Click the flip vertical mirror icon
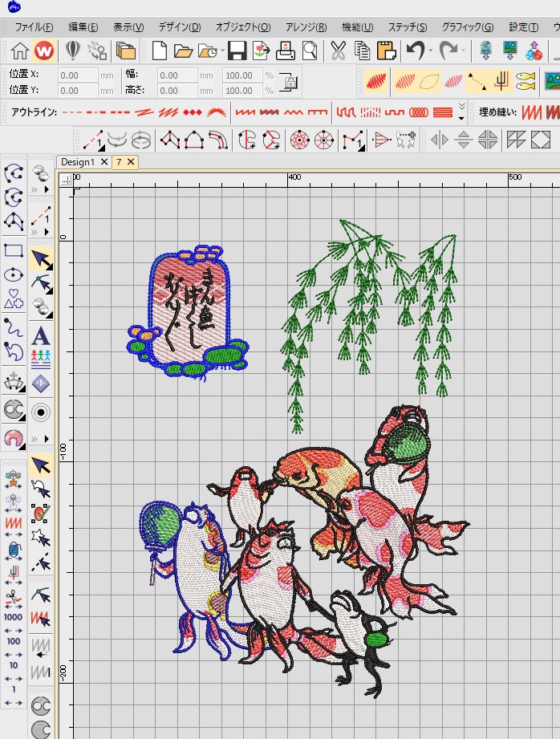Image resolution: width=560 pixels, height=739 pixels. pyautogui.click(x=464, y=140)
